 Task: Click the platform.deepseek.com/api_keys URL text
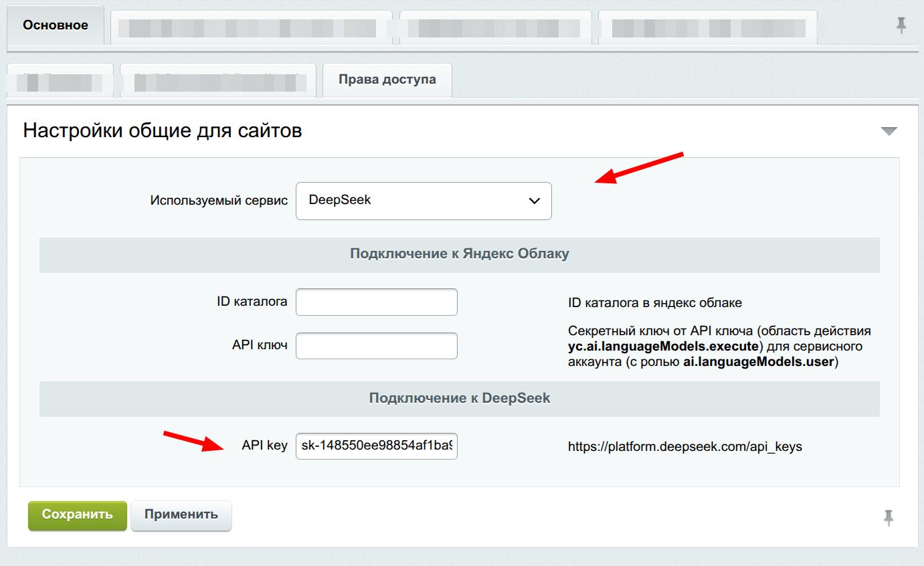point(684,446)
